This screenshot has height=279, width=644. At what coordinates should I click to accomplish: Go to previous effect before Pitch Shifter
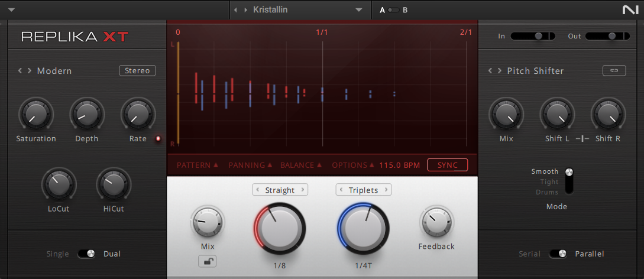490,71
